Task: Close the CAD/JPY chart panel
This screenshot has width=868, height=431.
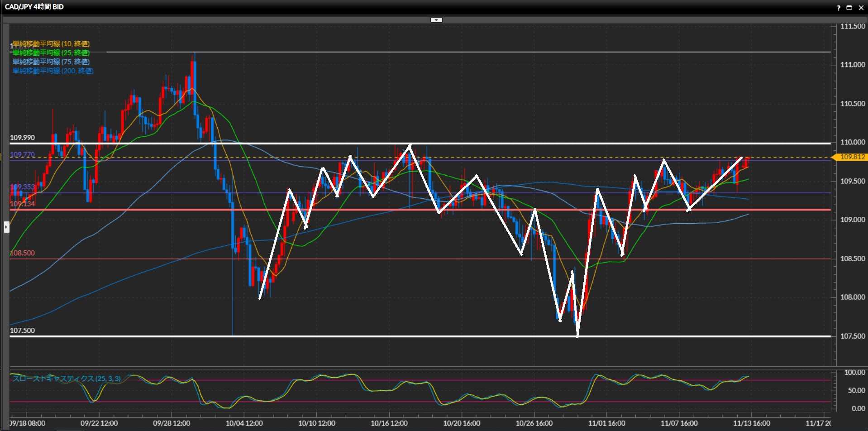Action: click(x=861, y=8)
